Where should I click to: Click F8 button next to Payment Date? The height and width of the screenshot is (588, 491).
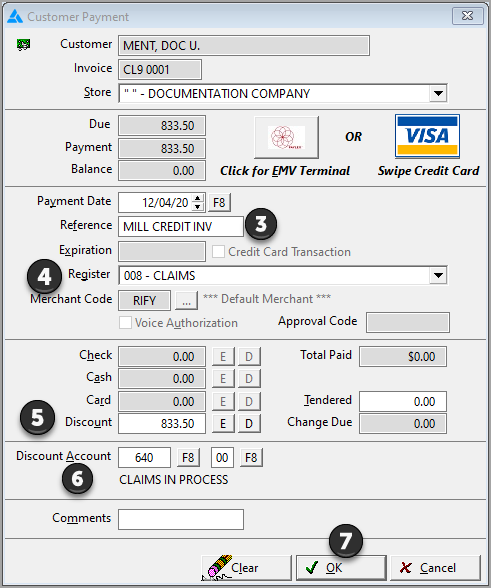(x=219, y=203)
